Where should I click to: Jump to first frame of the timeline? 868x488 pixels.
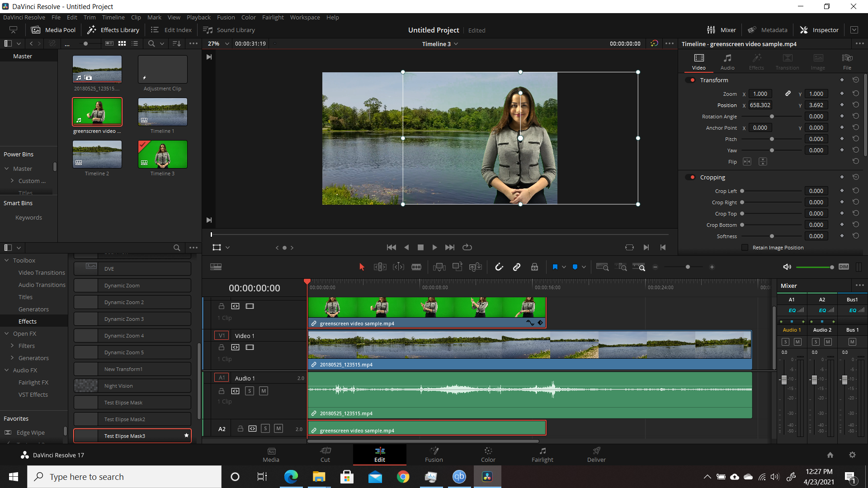[392, 247]
